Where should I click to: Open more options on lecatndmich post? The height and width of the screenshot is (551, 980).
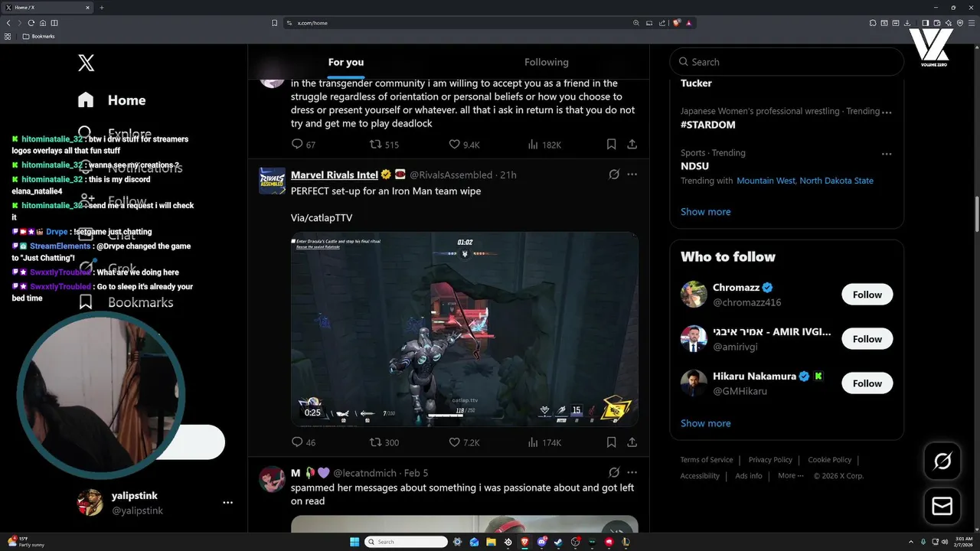tap(632, 473)
